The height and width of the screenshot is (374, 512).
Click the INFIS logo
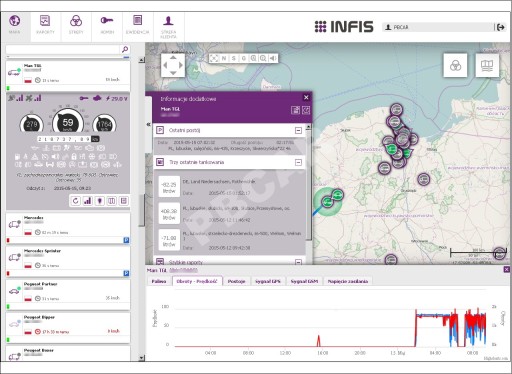pyautogui.click(x=344, y=27)
